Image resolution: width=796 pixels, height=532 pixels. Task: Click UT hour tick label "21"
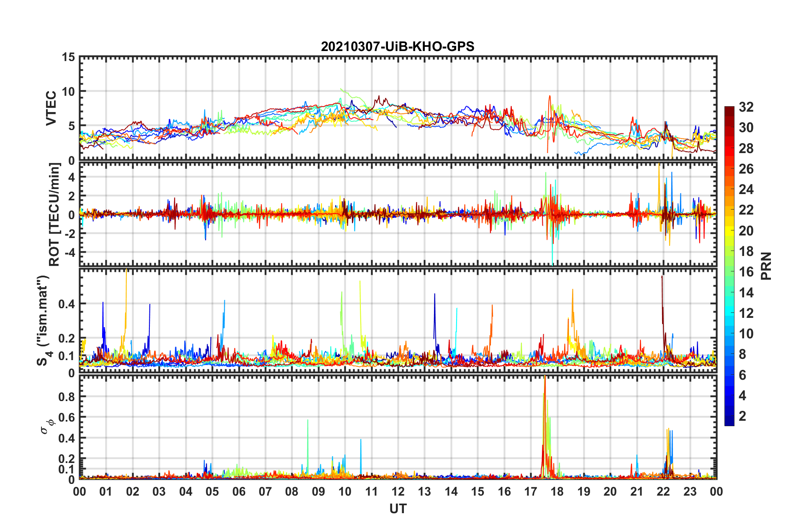(x=637, y=491)
